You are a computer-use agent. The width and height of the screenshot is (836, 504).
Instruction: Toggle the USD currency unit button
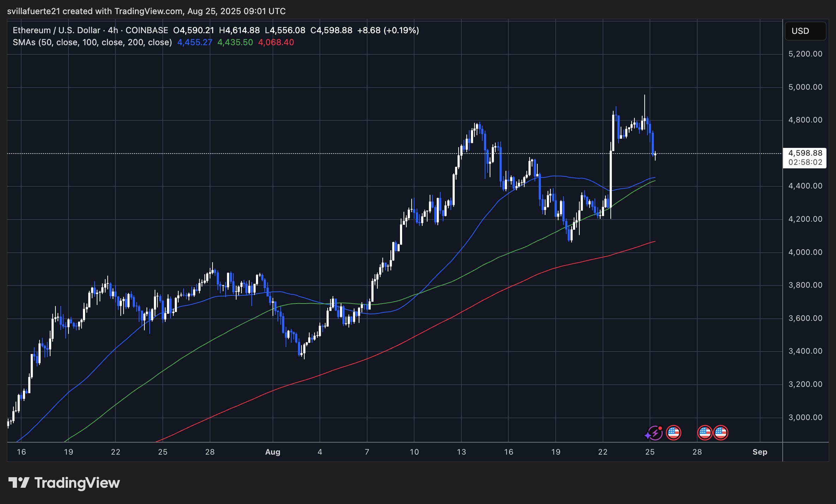click(805, 31)
